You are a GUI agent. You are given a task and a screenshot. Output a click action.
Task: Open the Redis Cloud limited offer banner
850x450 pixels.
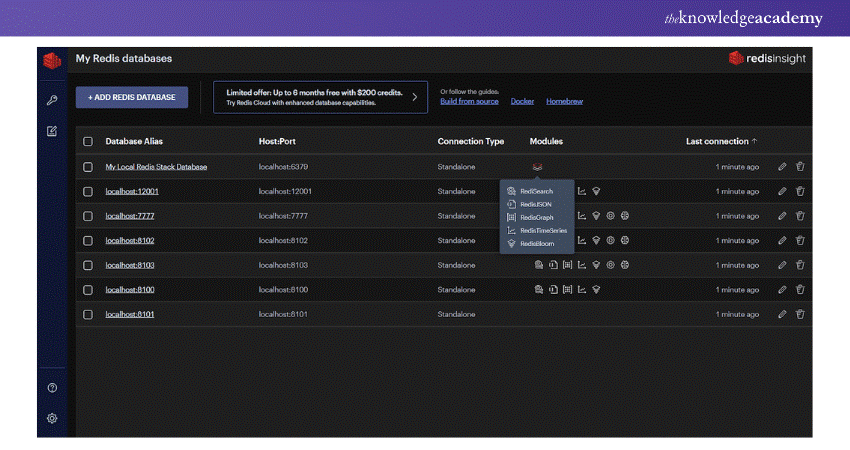coord(320,98)
